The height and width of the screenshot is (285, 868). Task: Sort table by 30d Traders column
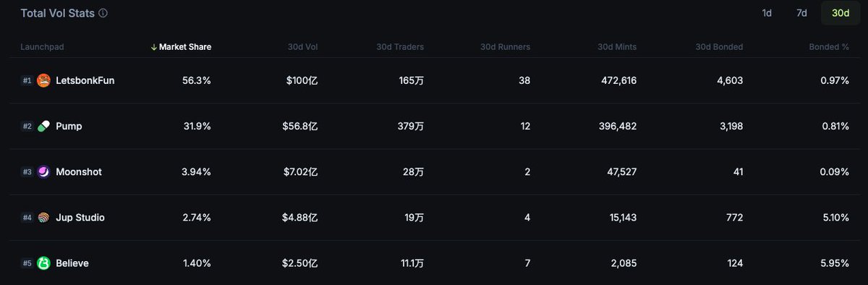pyautogui.click(x=400, y=47)
